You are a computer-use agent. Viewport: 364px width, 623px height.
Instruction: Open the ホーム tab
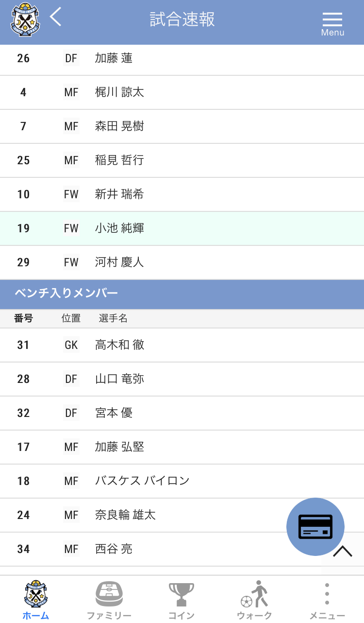click(x=36, y=600)
